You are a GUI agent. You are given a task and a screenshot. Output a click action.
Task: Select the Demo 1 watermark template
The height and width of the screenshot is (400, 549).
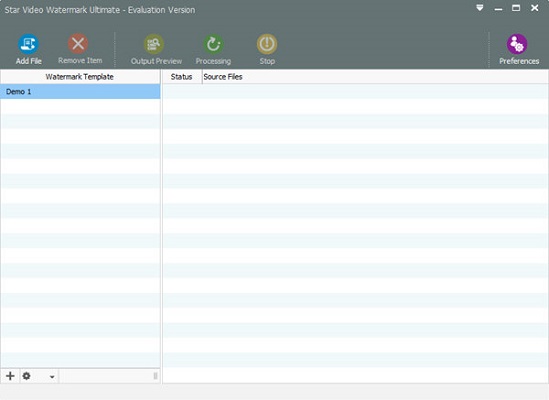pyautogui.click(x=80, y=91)
